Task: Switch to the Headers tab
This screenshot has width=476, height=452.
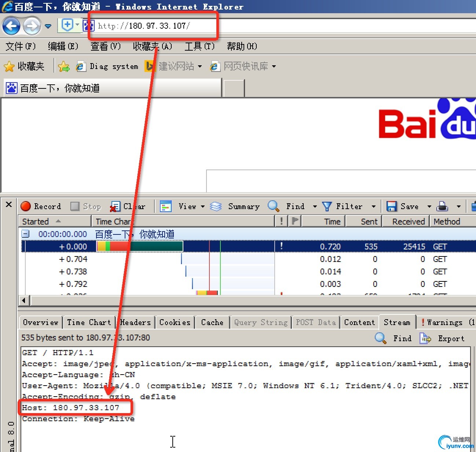Action: tap(135, 322)
